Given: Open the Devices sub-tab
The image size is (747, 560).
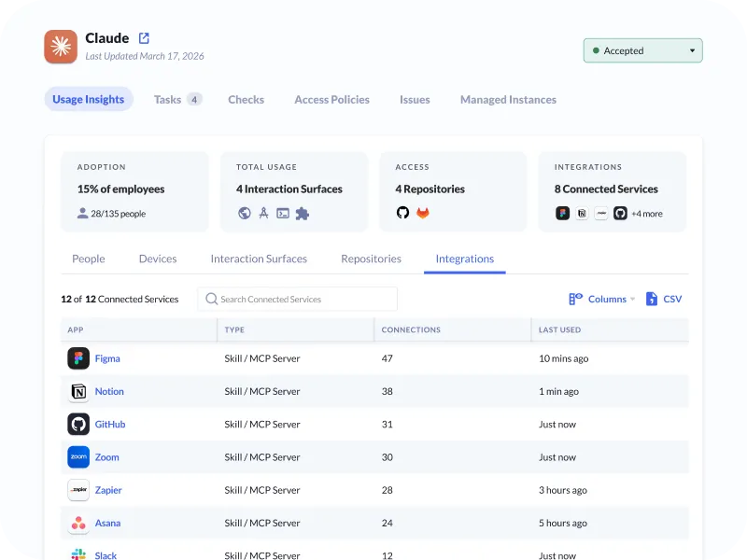Looking at the screenshot, I should [x=158, y=259].
